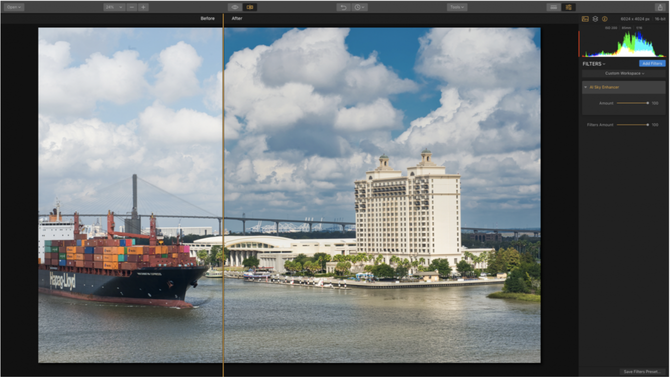Click the Add Filters button
670x377 pixels.
[652, 64]
